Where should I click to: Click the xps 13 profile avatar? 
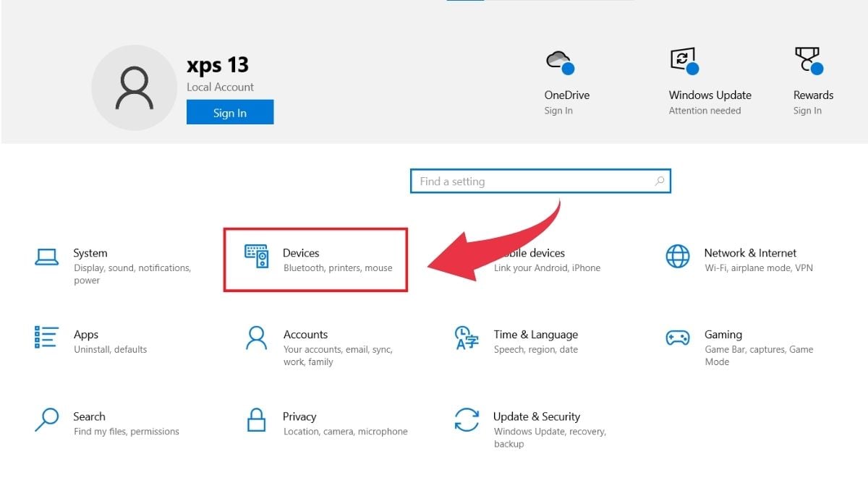[134, 87]
